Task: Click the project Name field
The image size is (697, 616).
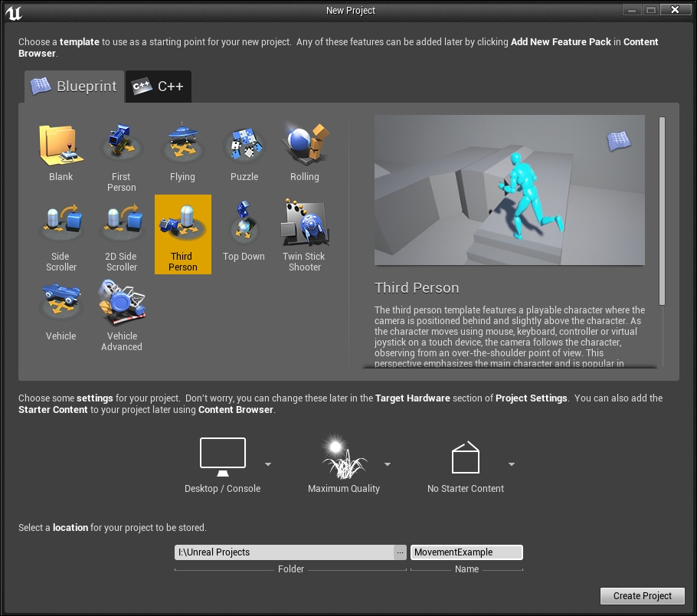Action: 466,552
